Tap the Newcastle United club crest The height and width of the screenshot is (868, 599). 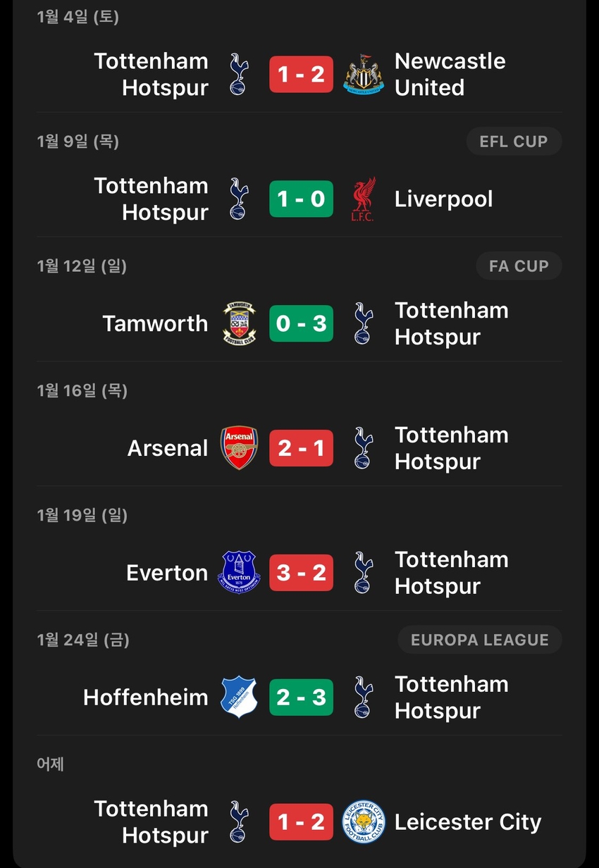tap(364, 74)
